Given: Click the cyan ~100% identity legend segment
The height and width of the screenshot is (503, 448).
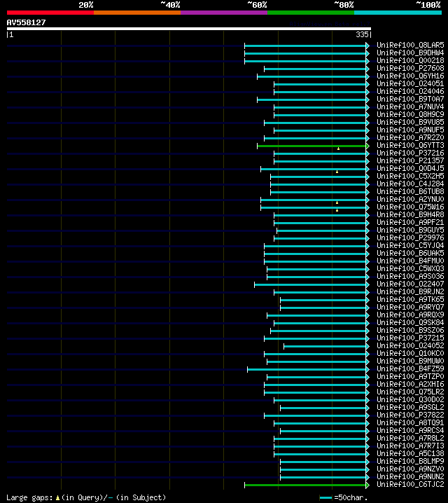Looking at the screenshot, I should pos(398,13).
